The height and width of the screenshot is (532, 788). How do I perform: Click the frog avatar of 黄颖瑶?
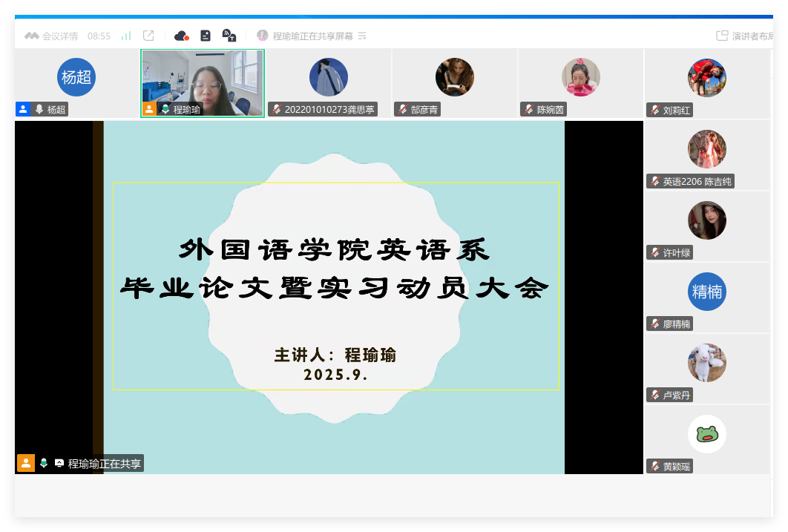pos(707,434)
